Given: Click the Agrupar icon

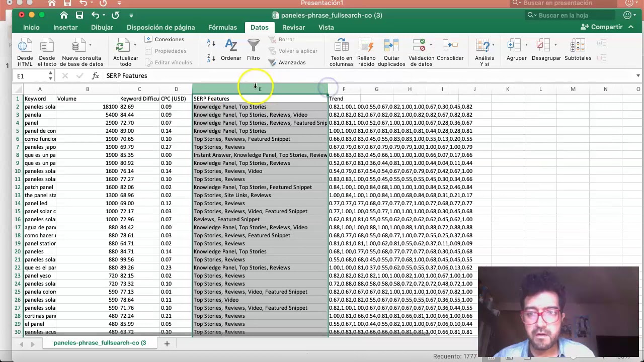Looking at the screenshot, I should [514, 46].
